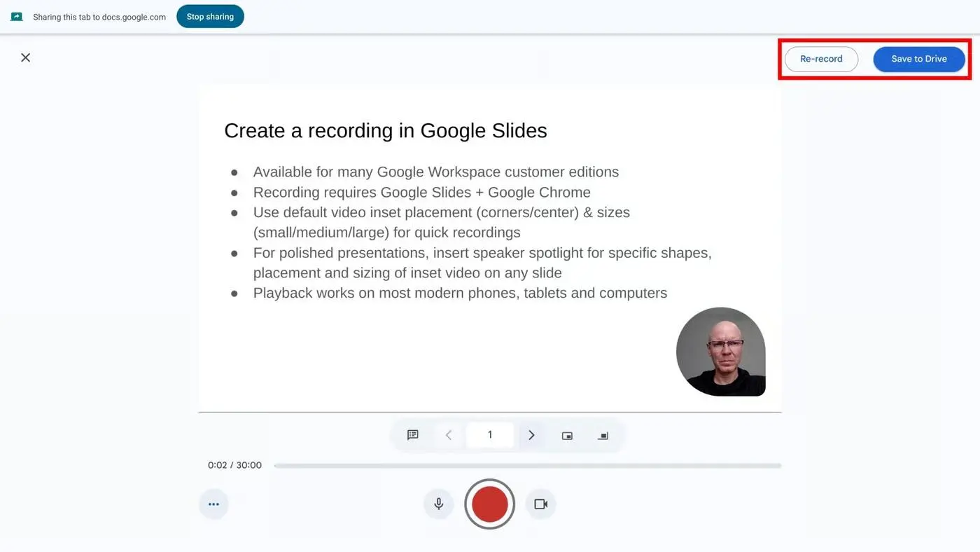Click 'Sharing this tab to docs.google.com' text
The width and height of the screenshot is (980, 552).
pos(99,17)
